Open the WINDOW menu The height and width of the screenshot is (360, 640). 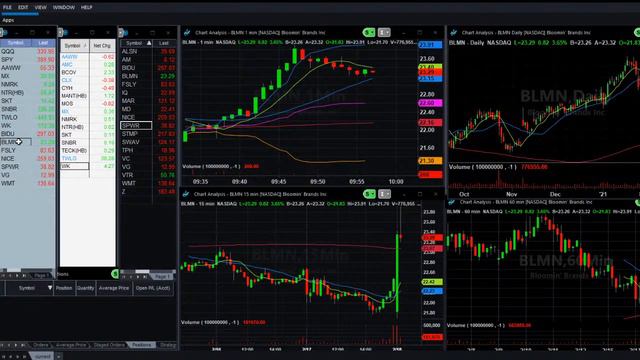(x=64, y=7)
